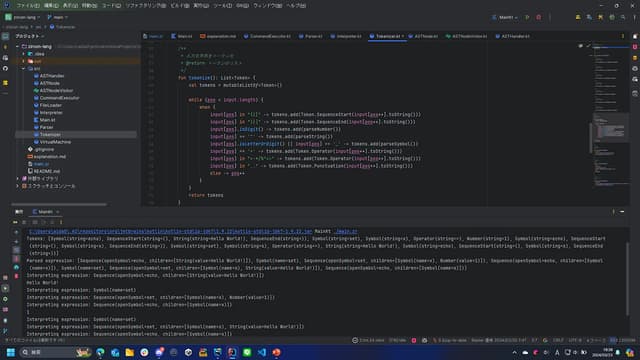Open the GitHub tool icon in the left sidebar

(x=5, y=69)
